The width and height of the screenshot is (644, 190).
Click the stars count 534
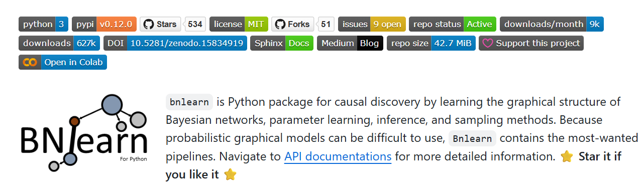point(195,24)
